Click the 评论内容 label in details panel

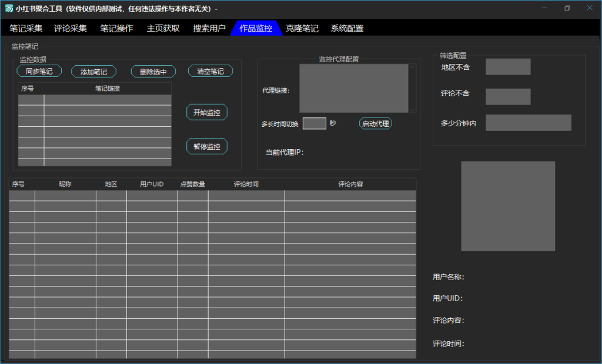click(x=449, y=321)
